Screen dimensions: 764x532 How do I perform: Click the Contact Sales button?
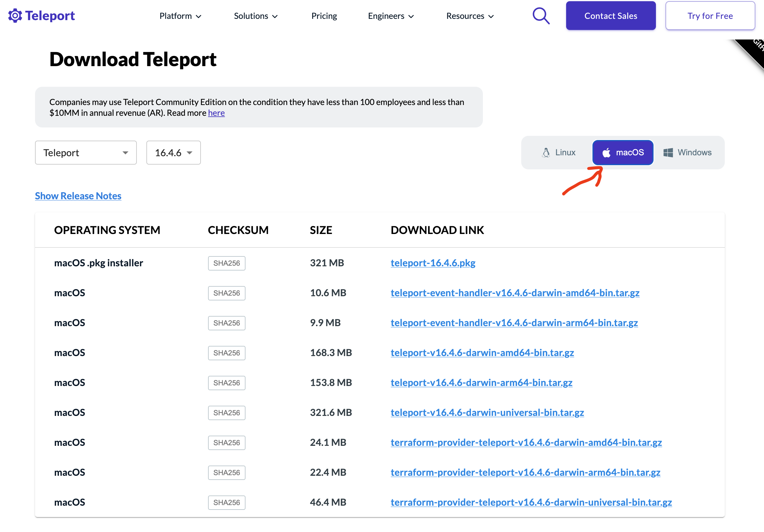(611, 16)
